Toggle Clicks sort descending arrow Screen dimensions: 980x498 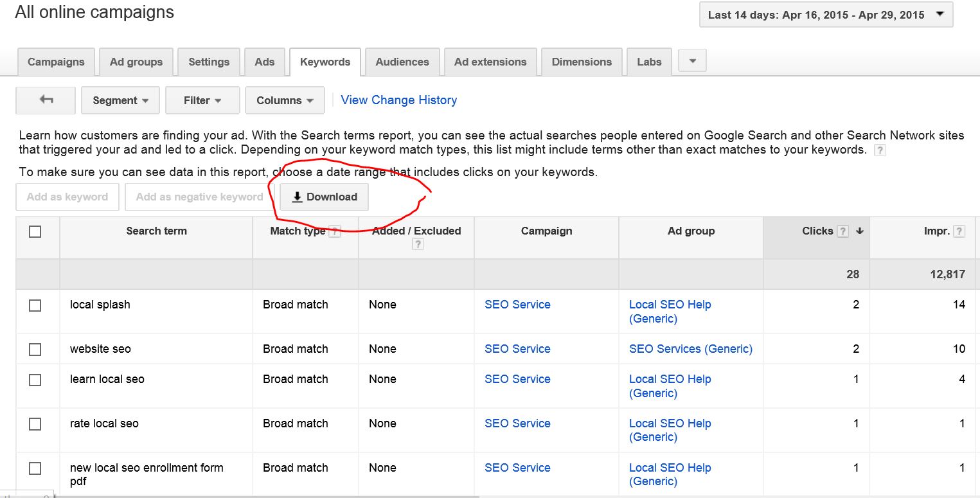pos(860,231)
